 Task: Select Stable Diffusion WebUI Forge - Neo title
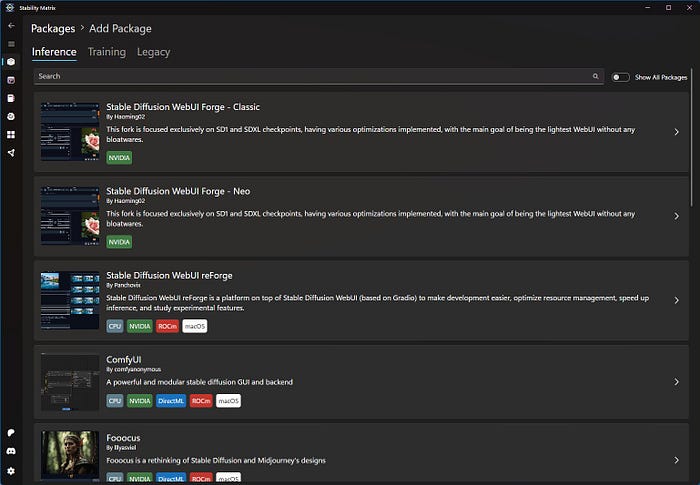tap(178, 191)
